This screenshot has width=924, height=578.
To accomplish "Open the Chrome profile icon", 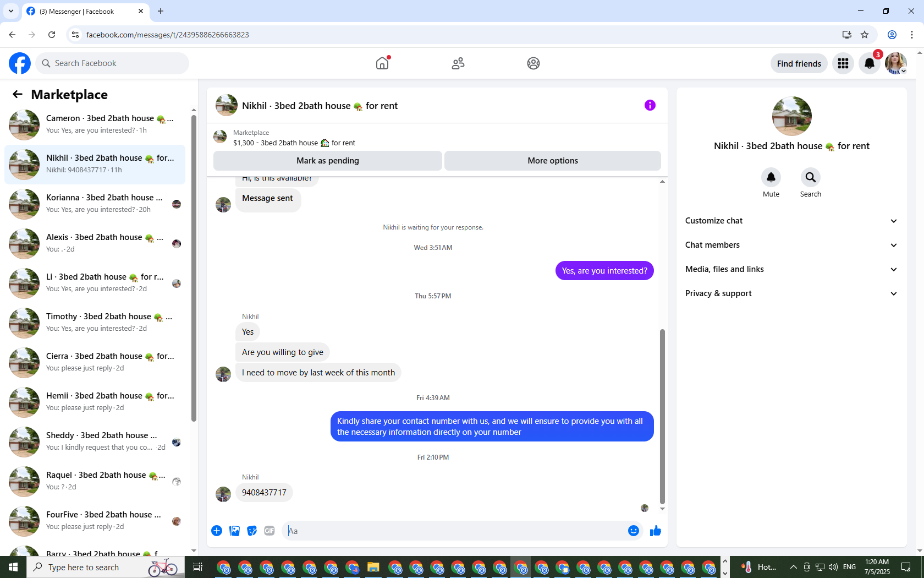I will pos(892,35).
